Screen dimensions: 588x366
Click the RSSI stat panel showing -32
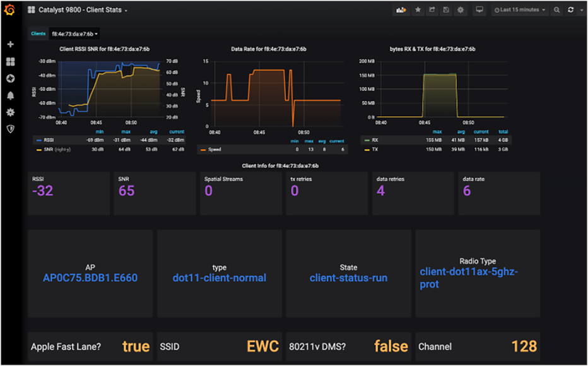pyautogui.click(x=69, y=193)
